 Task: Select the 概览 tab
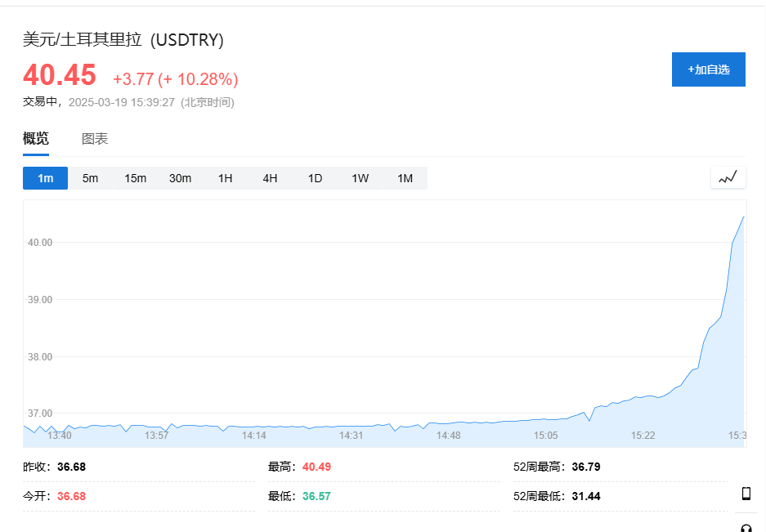36,139
